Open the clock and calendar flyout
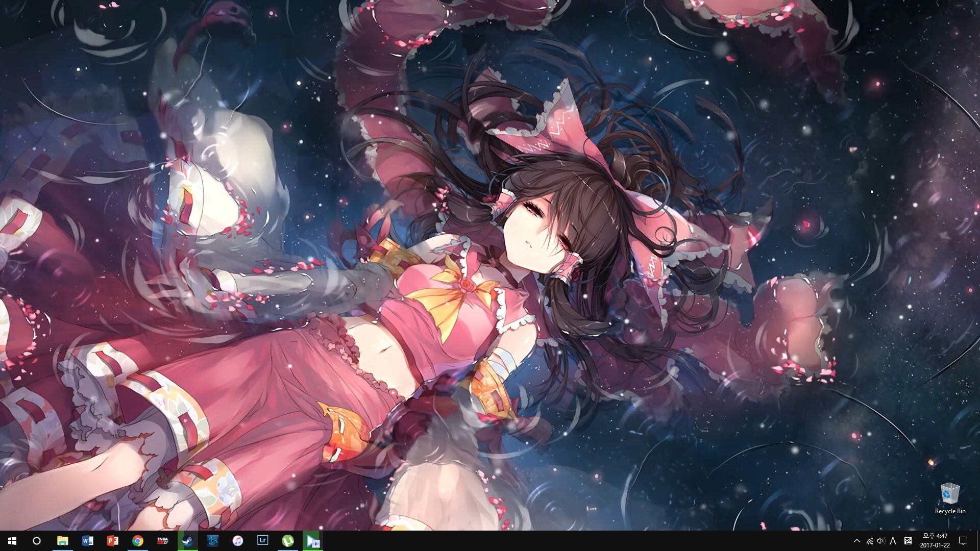This screenshot has height=551, width=980. pos(935,541)
